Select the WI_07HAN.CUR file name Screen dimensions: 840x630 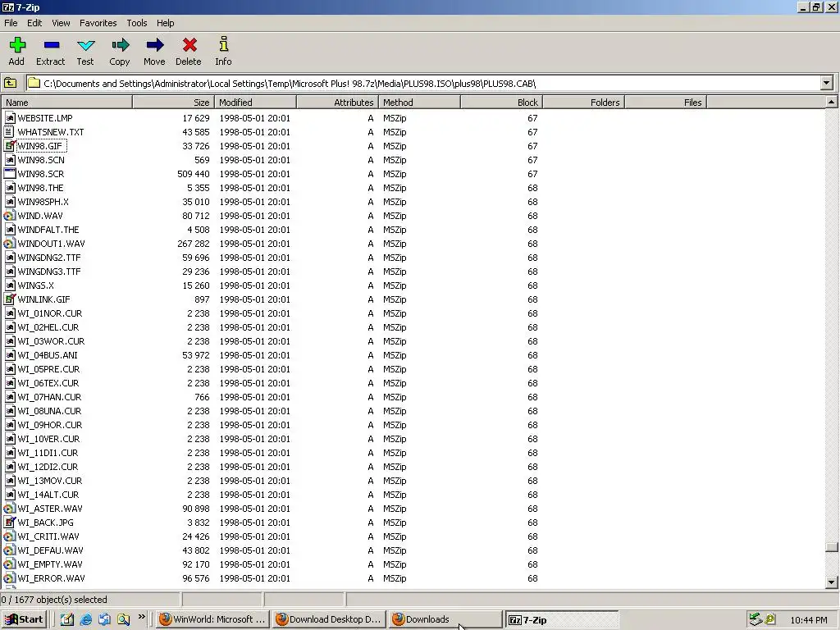(50, 397)
